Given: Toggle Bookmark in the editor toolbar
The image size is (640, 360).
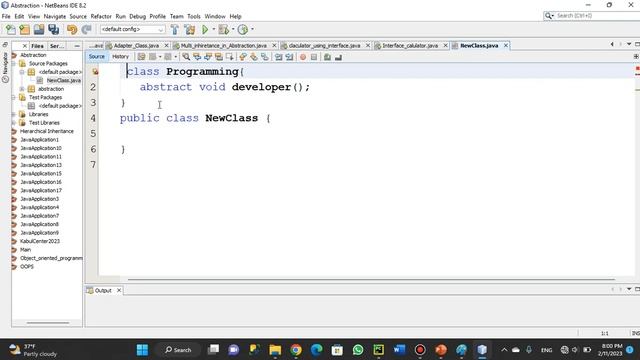Looking at the screenshot, I should pos(265,57).
